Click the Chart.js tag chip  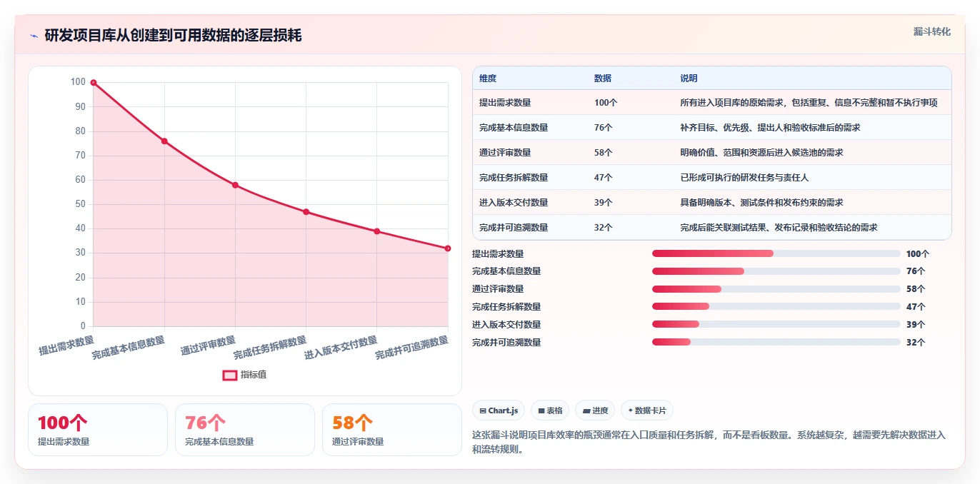(499, 410)
